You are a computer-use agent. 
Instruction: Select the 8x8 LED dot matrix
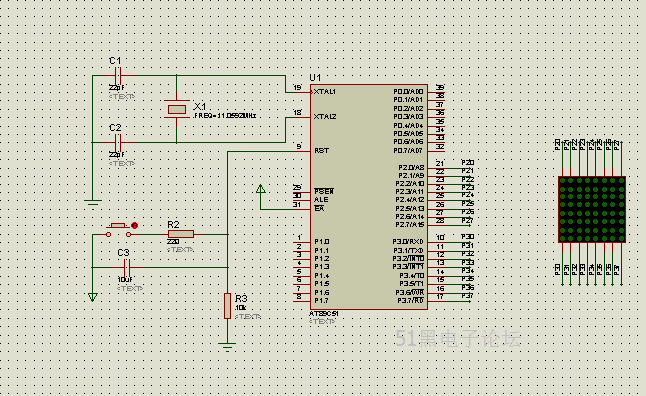[x=592, y=209]
